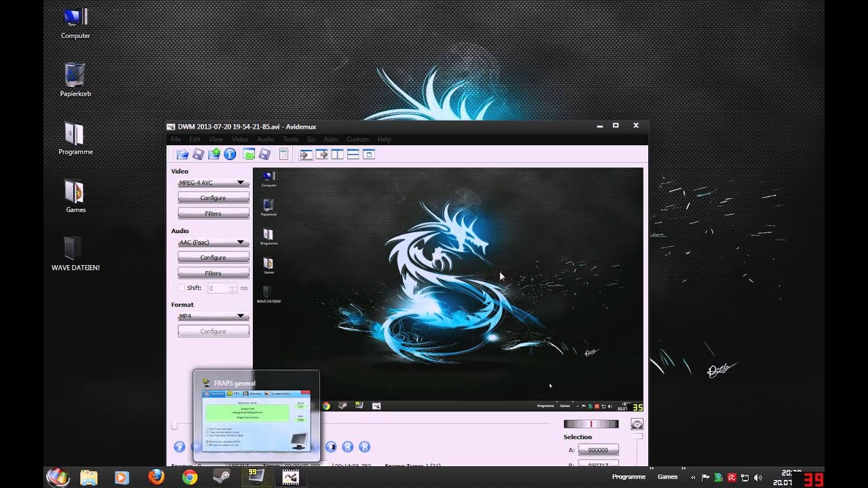Click the Windows Start orb
This screenshot has height=488, width=868.
tap(58, 477)
